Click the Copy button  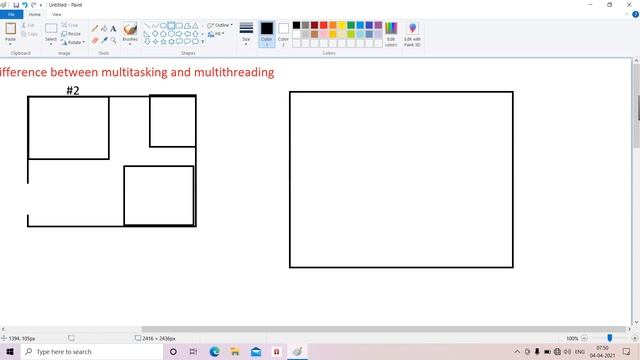[x=29, y=34]
